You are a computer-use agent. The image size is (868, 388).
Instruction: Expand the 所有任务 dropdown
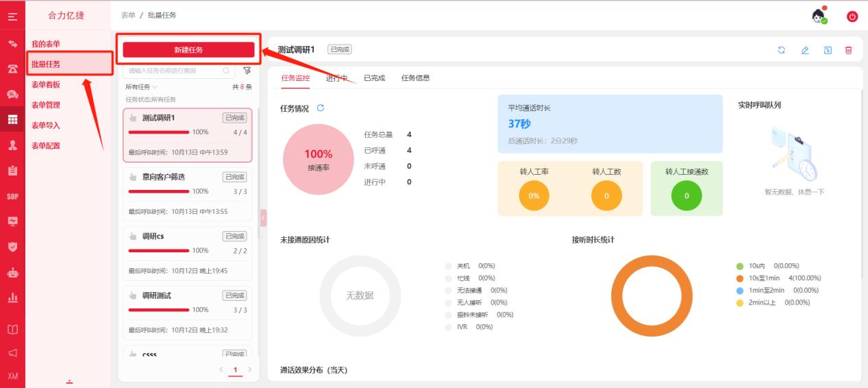(x=141, y=87)
